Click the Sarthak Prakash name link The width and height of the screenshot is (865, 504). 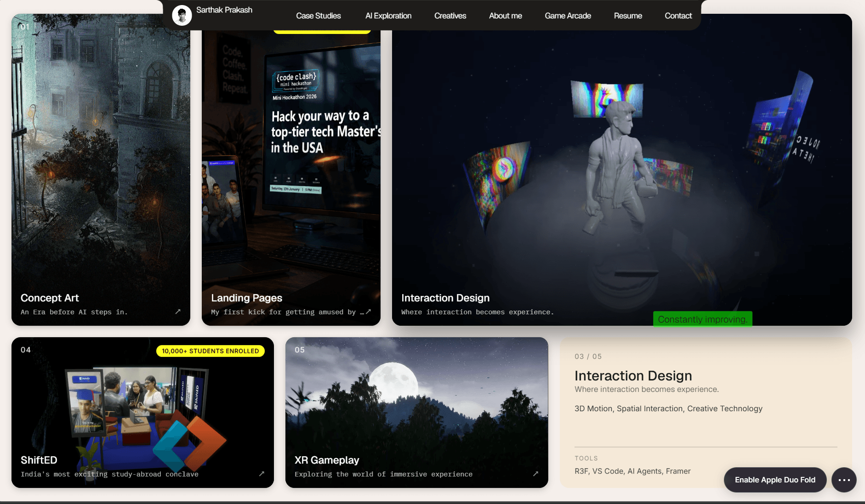pyautogui.click(x=224, y=10)
